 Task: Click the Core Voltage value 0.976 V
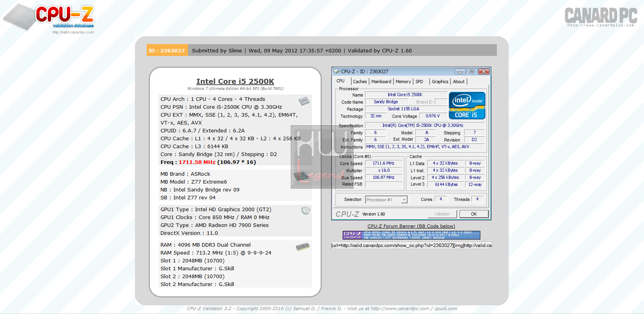[433, 116]
